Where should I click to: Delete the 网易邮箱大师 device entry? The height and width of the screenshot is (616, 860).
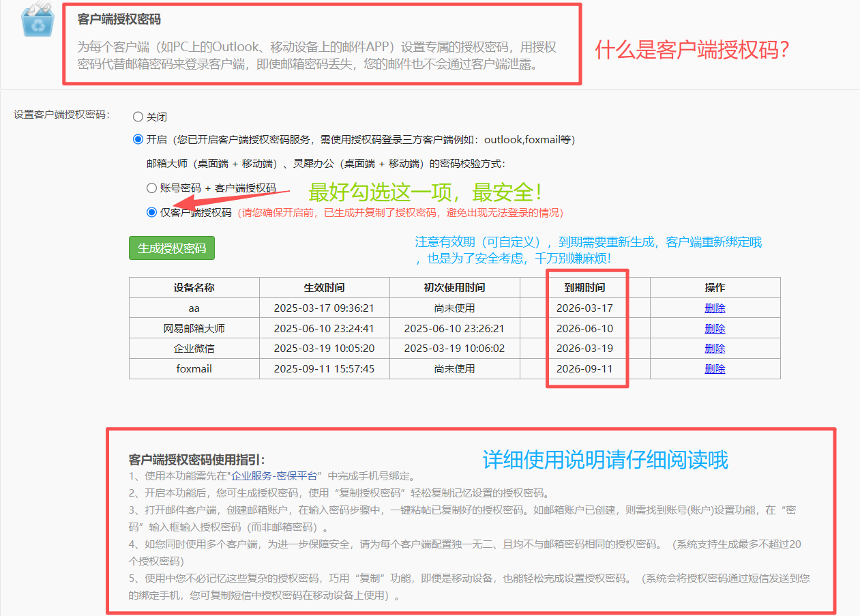point(715,329)
